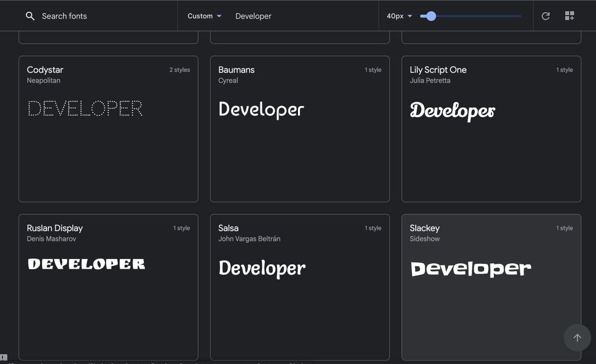The height and width of the screenshot is (364, 596).
Task: Open the Baumans font page
Action: click(236, 70)
